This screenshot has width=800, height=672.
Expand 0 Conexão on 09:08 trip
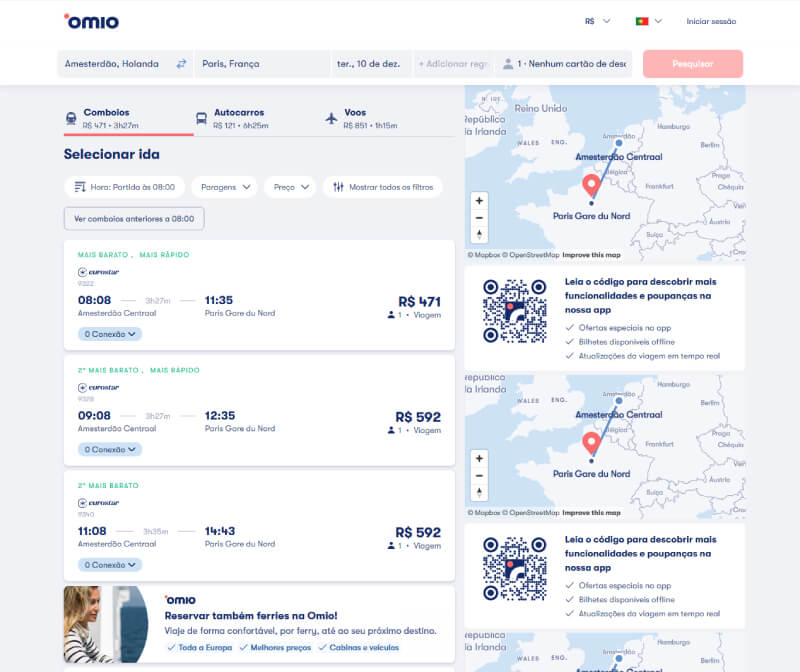(110, 450)
